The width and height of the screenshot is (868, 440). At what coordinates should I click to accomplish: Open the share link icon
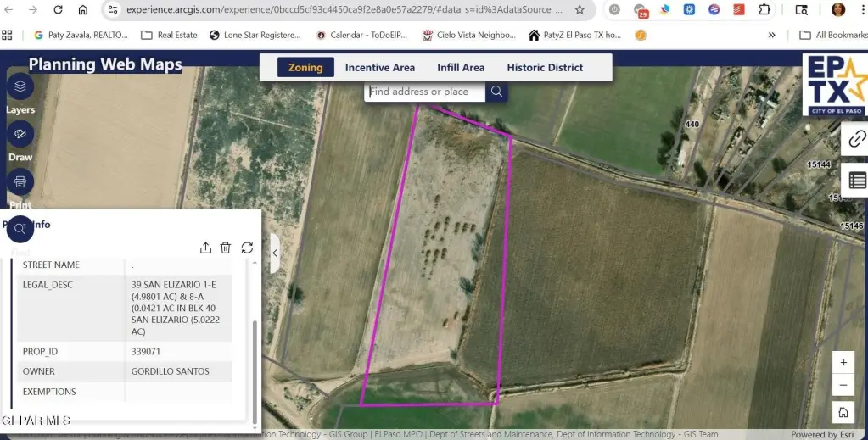(x=856, y=139)
